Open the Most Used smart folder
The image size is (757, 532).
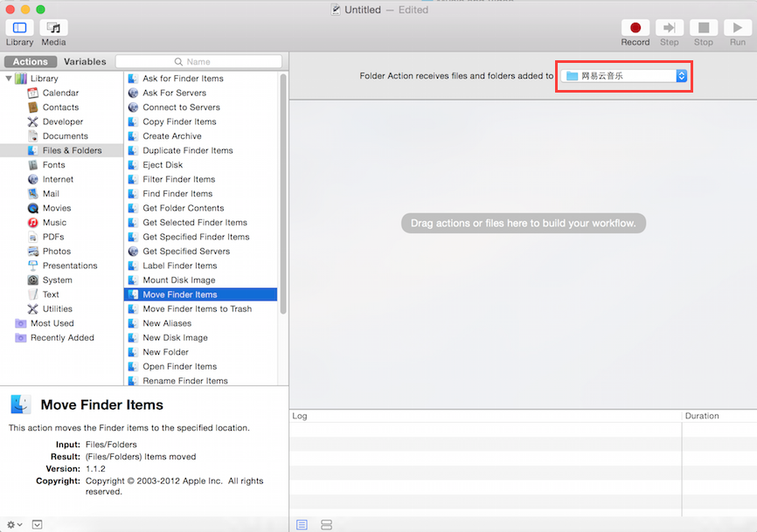52,323
